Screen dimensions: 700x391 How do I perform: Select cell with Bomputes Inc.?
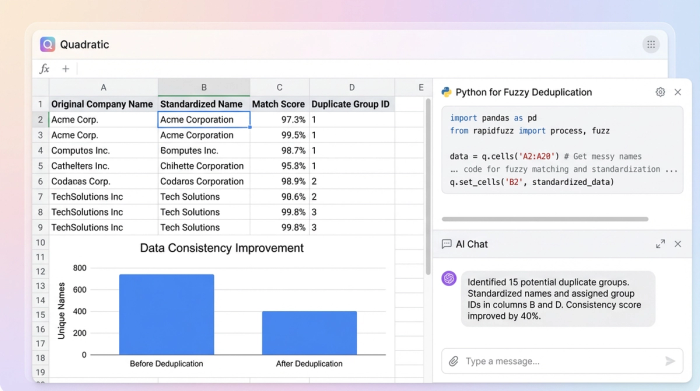[204, 150]
